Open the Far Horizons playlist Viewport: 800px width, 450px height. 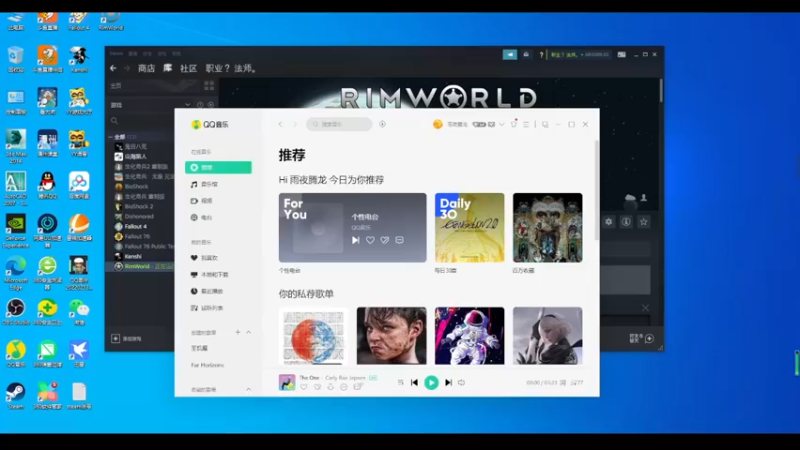208,365
